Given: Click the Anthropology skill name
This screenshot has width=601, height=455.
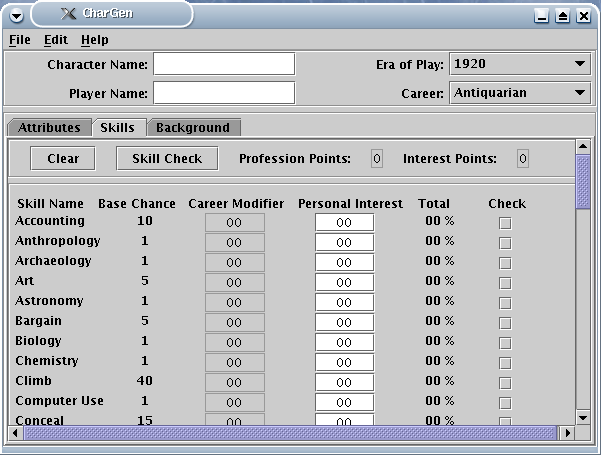Looking at the screenshot, I should (x=58, y=241).
